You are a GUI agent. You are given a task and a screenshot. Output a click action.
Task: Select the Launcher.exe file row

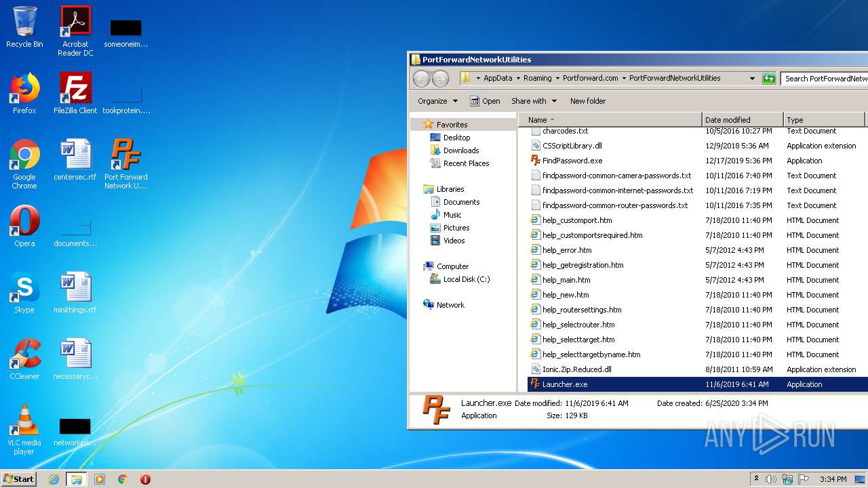[697, 384]
